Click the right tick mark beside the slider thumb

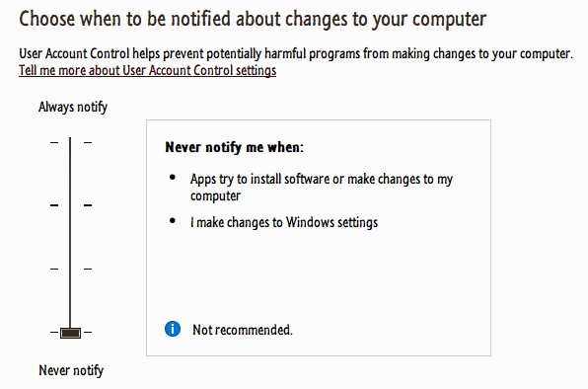tap(88, 332)
